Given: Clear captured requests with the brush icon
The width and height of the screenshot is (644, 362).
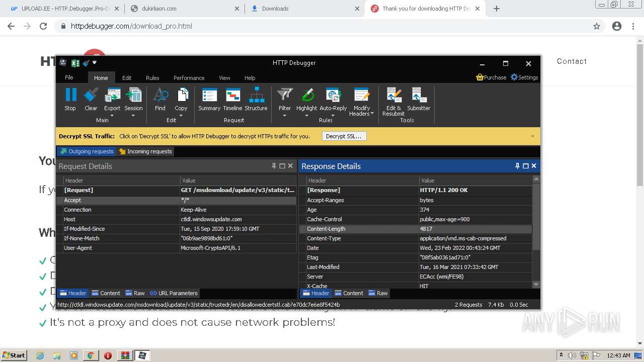Looking at the screenshot, I should coord(91,99).
